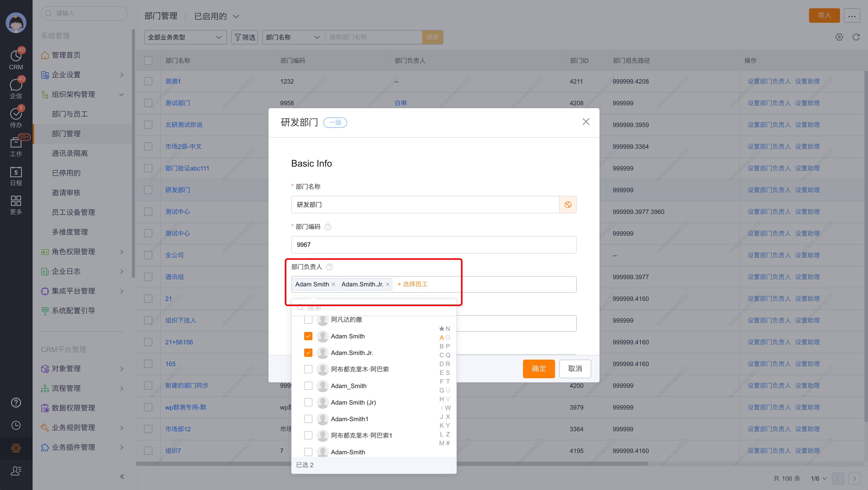The width and height of the screenshot is (868, 490).
Task: Open the three-dot more options button
Action: click(851, 16)
